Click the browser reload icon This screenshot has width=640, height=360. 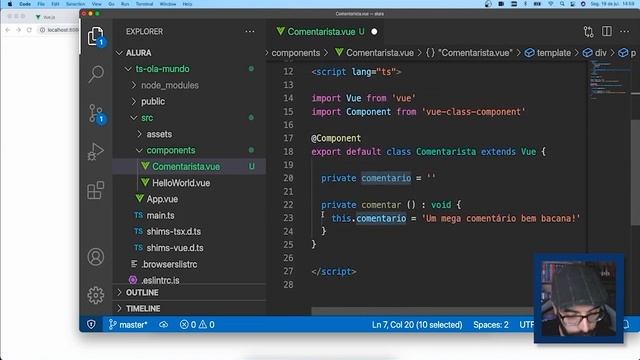[x=29, y=30]
